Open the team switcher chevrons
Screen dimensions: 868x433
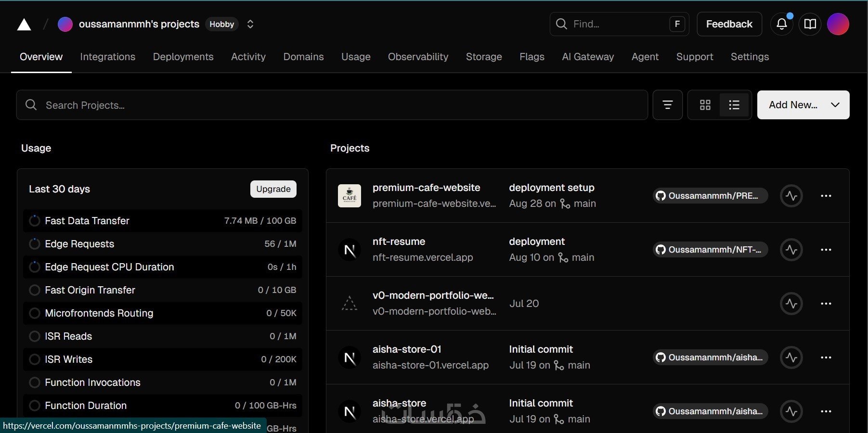pyautogui.click(x=250, y=24)
